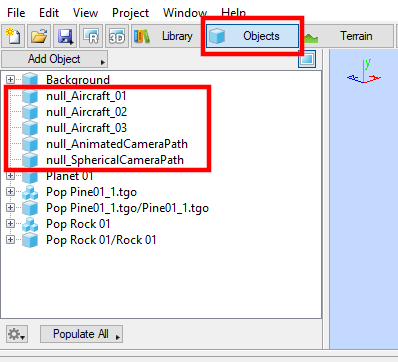Open the Help menu
This screenshot has height=362, width=398.
click(234, 13)
